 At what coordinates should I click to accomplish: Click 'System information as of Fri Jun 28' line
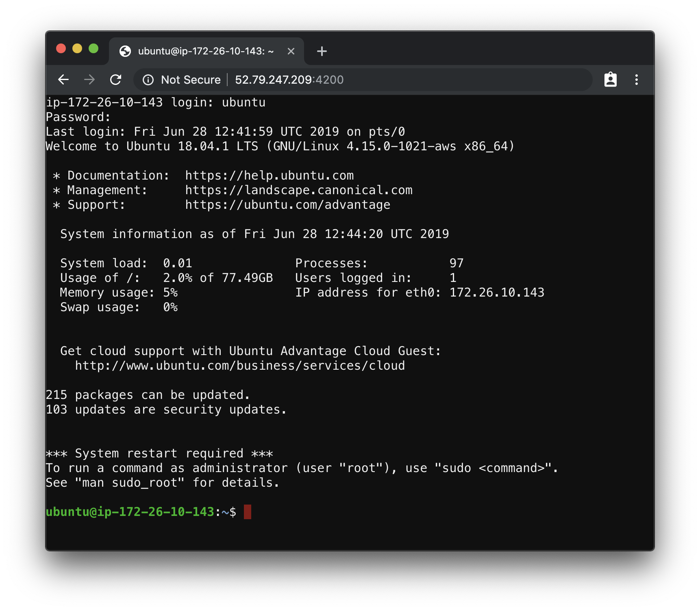click(254, 234)
